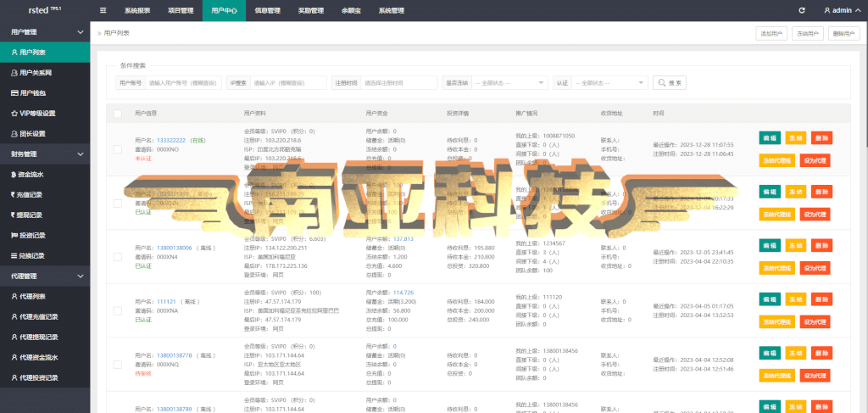Check the box for user 111121
868x413 pixels.
click(x=117, y=311)
